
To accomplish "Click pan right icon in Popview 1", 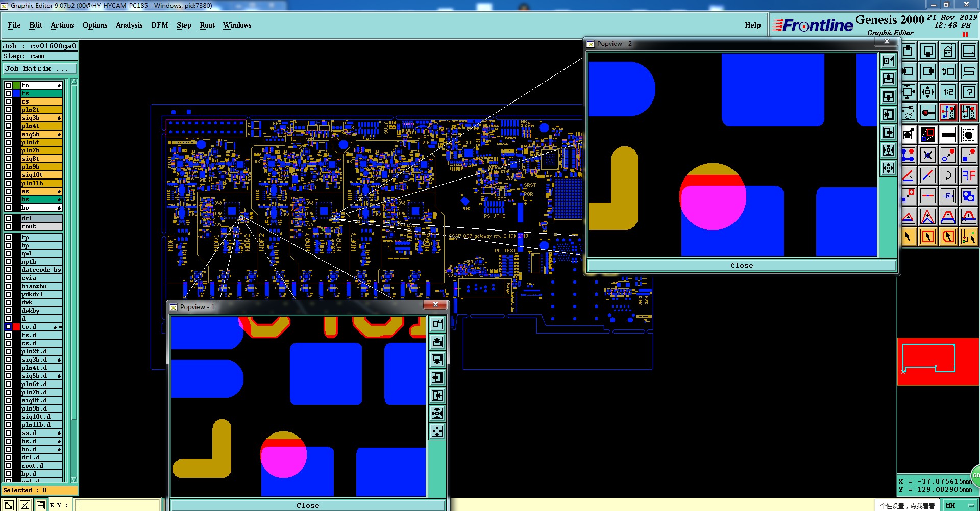I will pos(437,395).
